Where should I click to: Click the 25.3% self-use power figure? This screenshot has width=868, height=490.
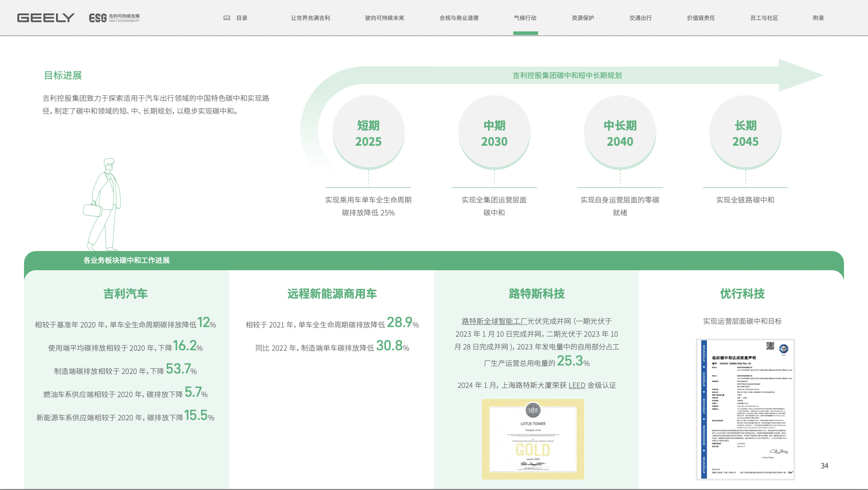click(x=573, y=361)
